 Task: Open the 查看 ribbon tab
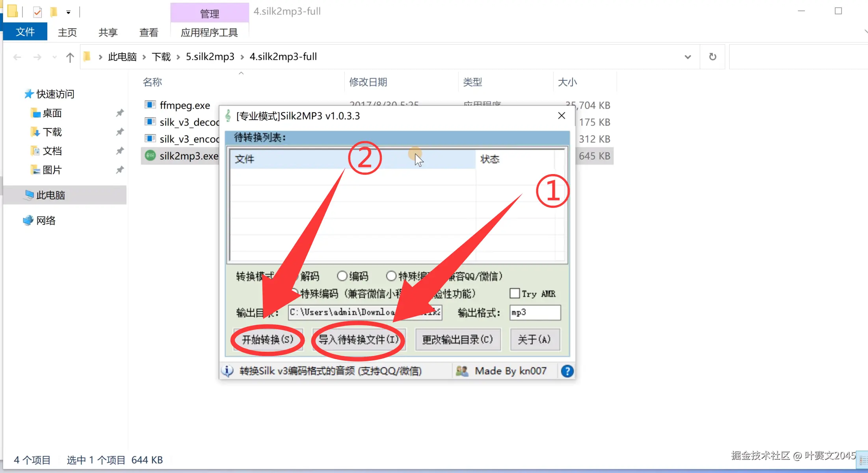(149, 32)
